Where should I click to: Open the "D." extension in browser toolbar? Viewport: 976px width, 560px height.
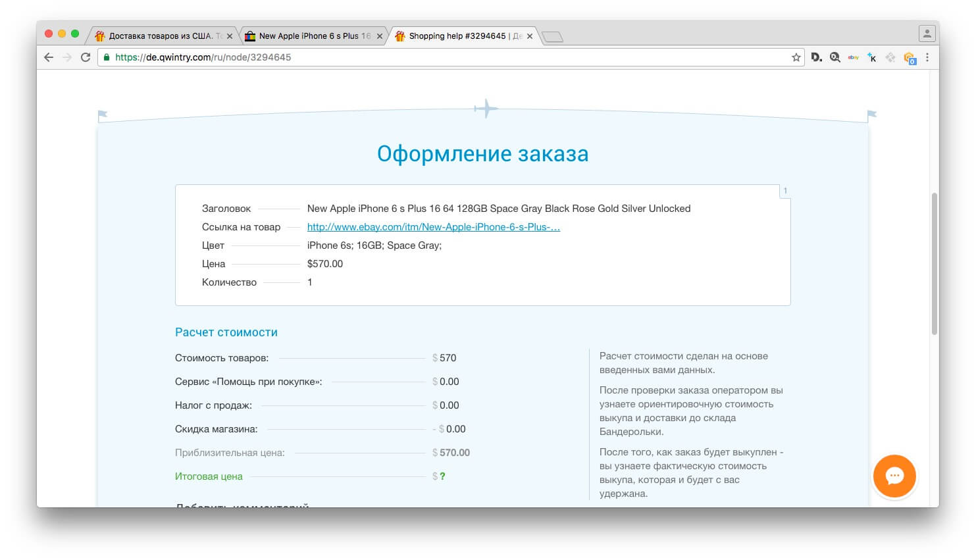816,57
